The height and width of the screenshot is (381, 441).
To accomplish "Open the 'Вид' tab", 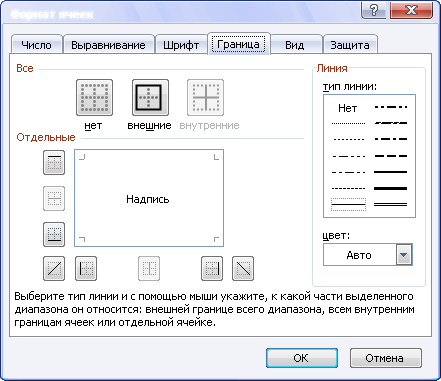I will pos(295,45).
